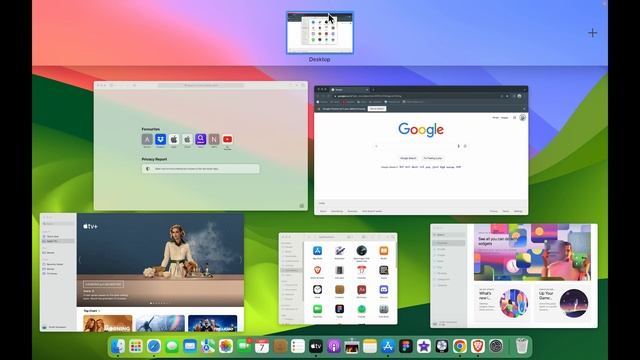
Task: Click the App Store icon in the Dock
Action: 388,346
